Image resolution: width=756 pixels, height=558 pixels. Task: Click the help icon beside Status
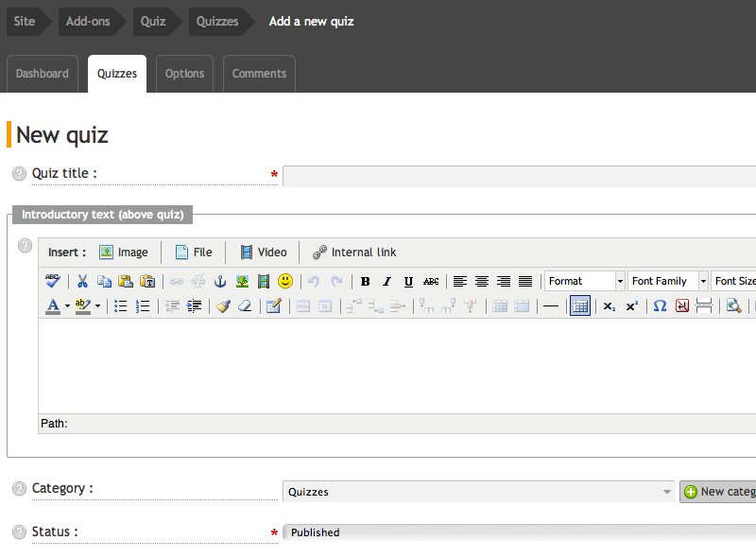[19, 532]
